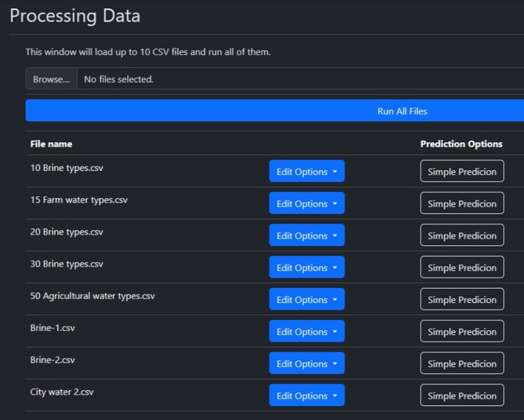Choose Simple Predicion for 20 Brine types.csv

(x=462, y=235)
